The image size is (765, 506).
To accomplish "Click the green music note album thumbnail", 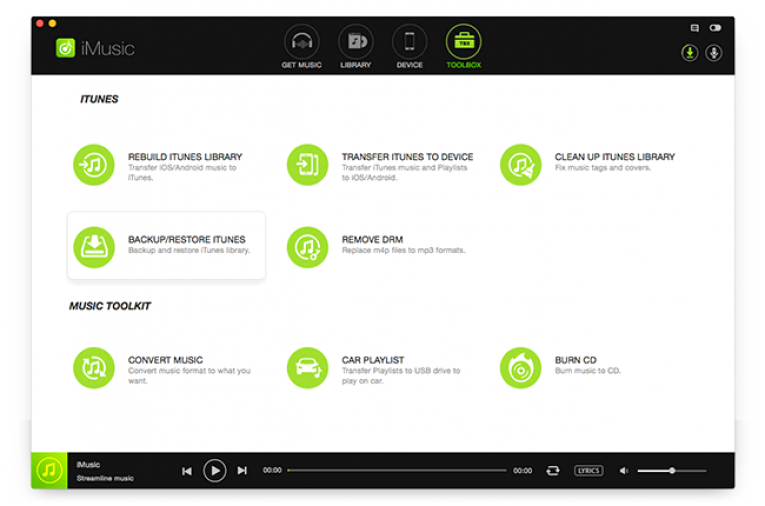I will (x=49, y=470).
